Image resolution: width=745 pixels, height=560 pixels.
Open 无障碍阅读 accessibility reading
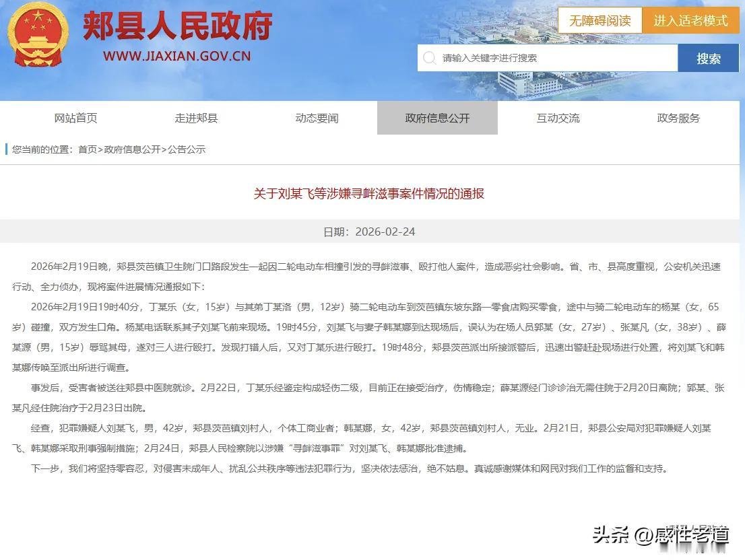[x=600, y=20]
